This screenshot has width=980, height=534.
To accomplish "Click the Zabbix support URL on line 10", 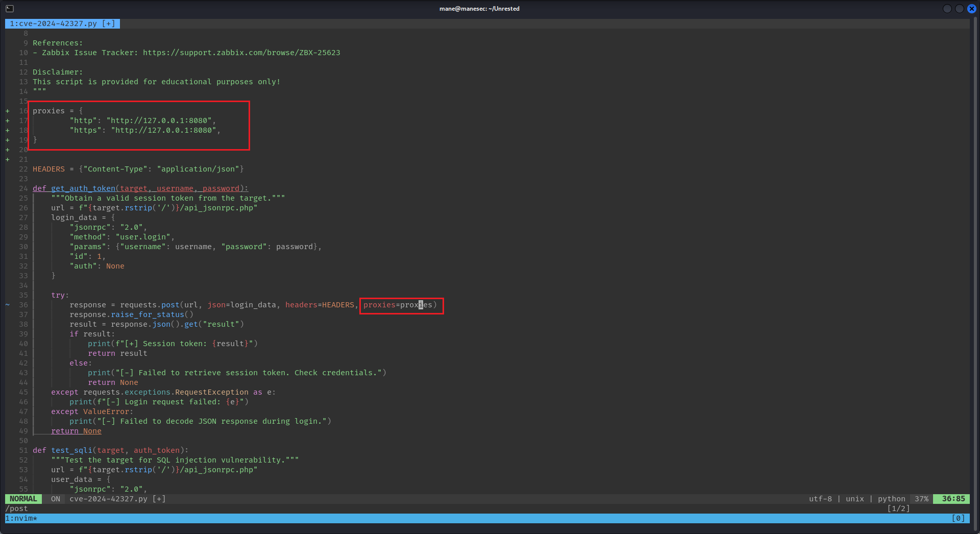I will point(241,53).
